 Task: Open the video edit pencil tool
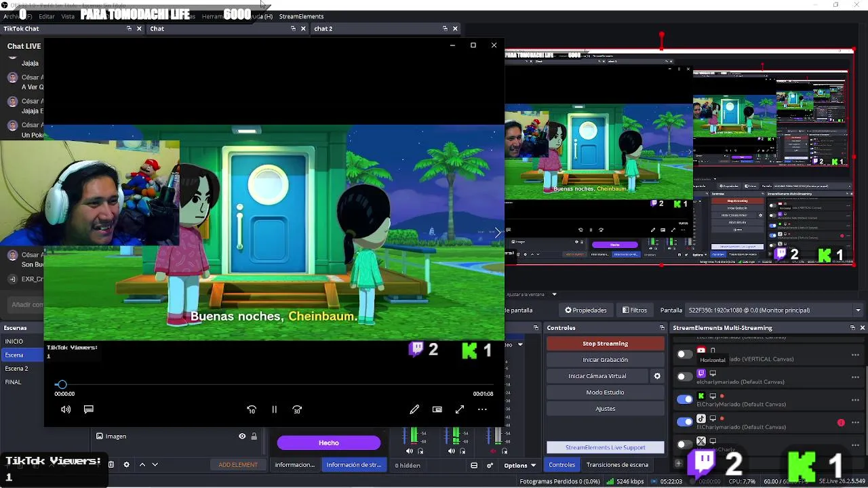click(x=414, y=409)
